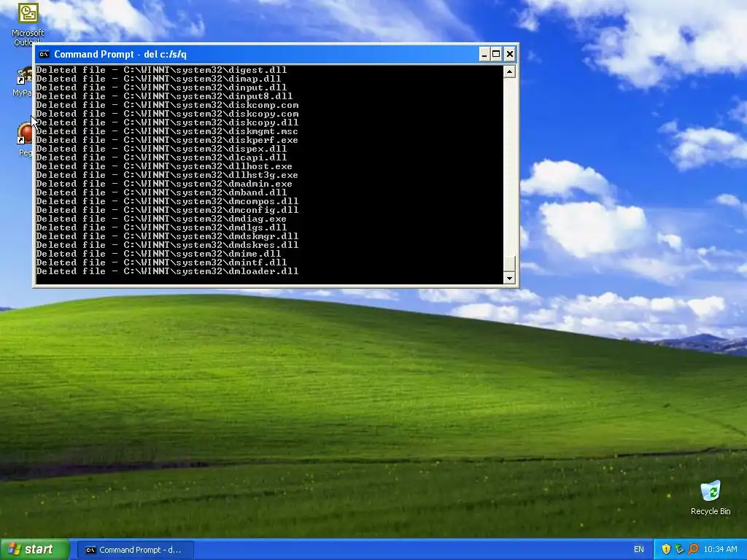Click the digest.dll deleted line
Image resolution: width=747 pixels, height=560 pixels.
click(161, 70)
